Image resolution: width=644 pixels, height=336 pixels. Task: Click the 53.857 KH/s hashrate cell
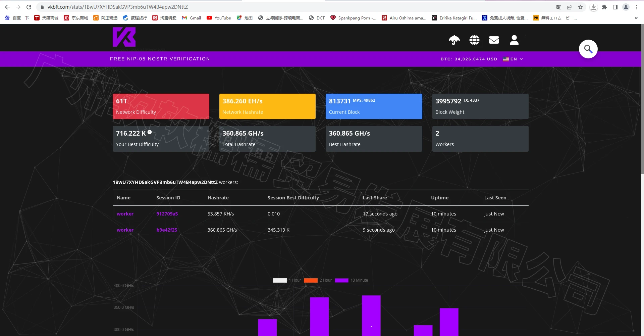click(221, 214)
